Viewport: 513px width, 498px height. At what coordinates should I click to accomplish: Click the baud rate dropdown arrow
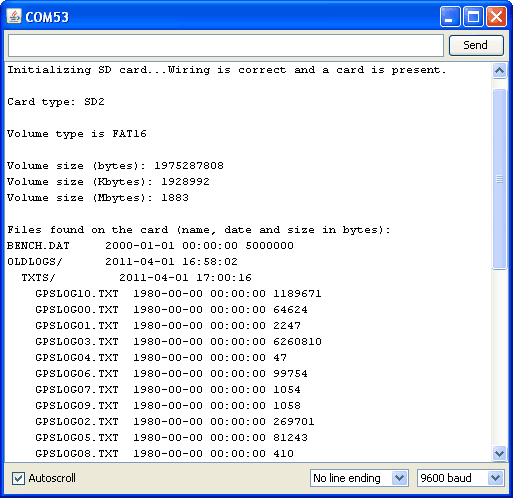495,478
